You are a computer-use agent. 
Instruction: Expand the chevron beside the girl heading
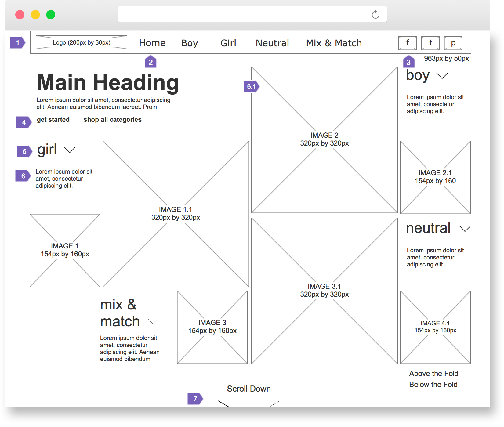[x=70, y=150]
